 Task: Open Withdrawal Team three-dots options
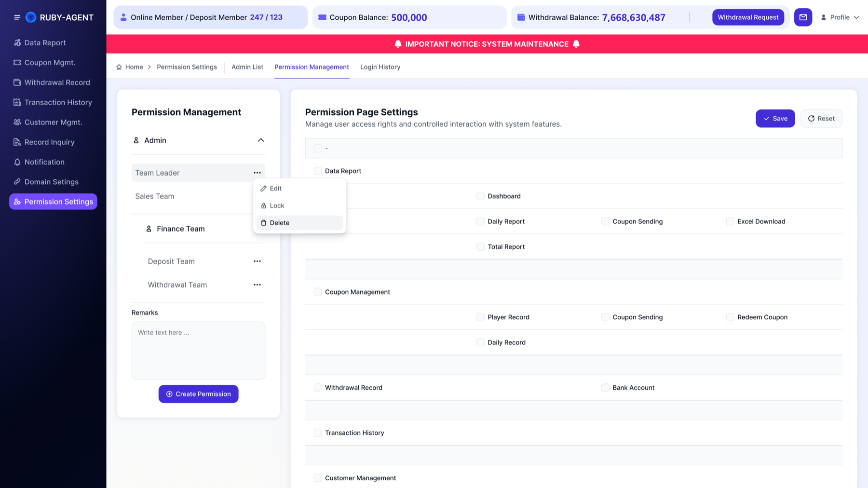click(257, 285)
